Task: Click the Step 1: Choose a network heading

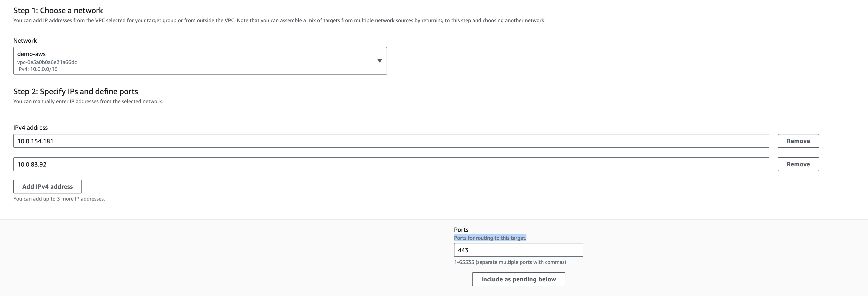Action: click(x=58, y=10)
